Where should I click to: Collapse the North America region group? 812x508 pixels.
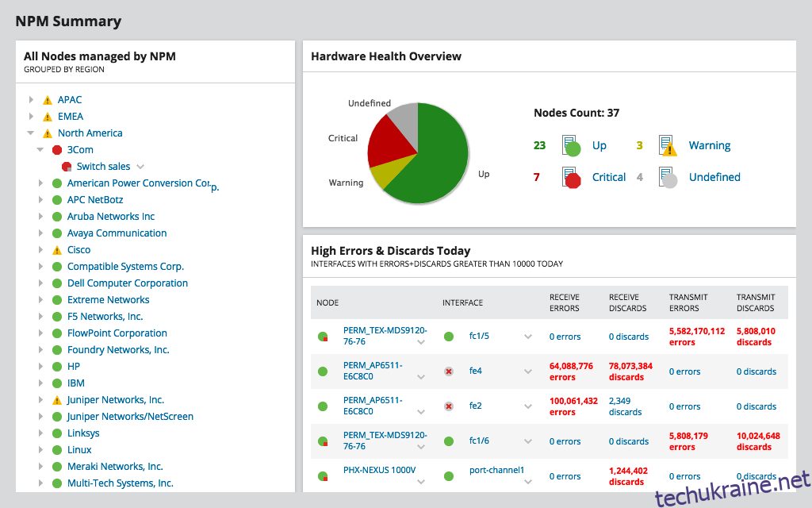click(x=31, y=133)
